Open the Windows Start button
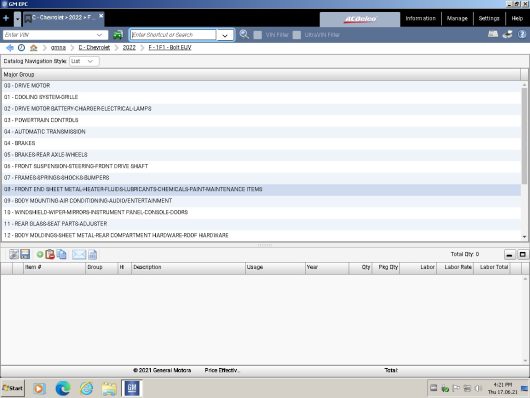 point(13,388)
